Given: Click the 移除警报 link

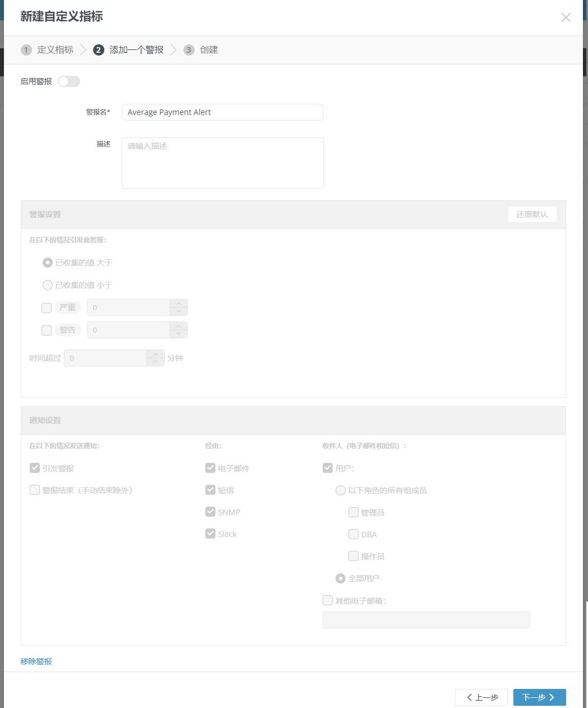Looking at the screenshot, I should 36,661.
